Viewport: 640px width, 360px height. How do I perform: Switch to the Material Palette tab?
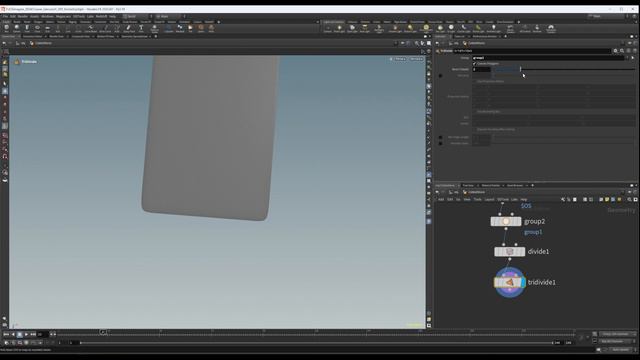tap(491, 185)
